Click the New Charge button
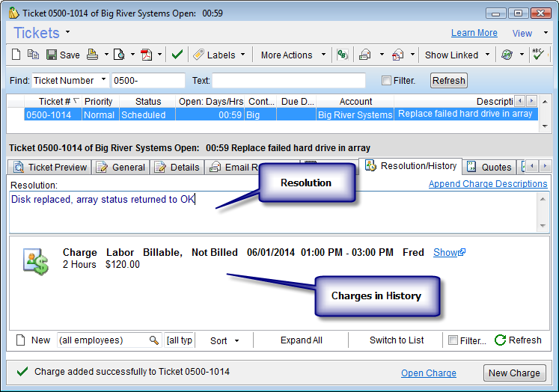Viewport: 559px width, 392px height. pos(514,373)
